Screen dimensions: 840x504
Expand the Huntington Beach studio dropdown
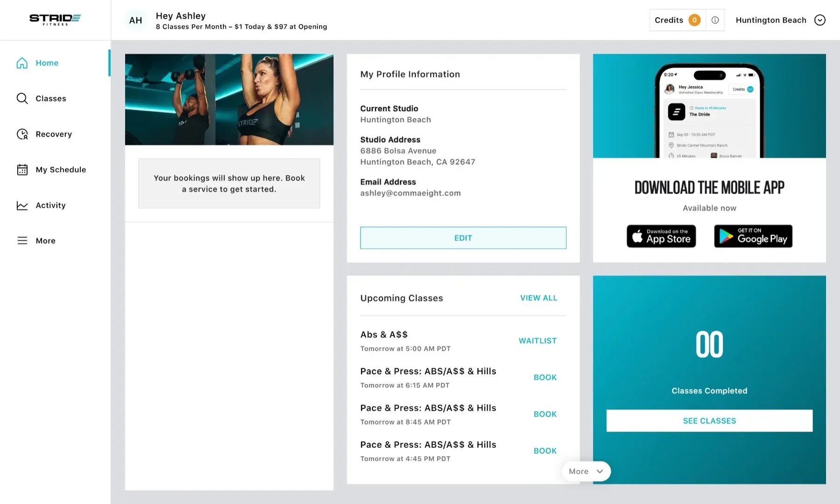point(820,20)
